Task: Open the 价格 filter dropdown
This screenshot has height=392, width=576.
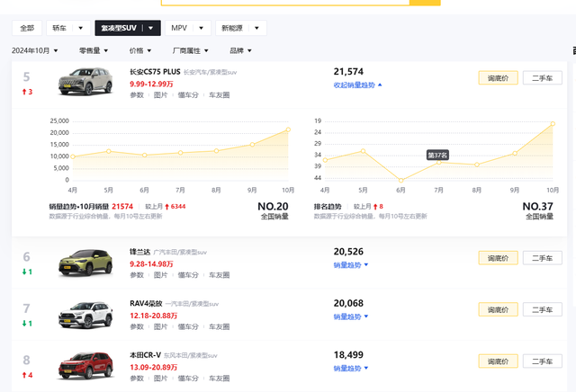Action: 140,50
